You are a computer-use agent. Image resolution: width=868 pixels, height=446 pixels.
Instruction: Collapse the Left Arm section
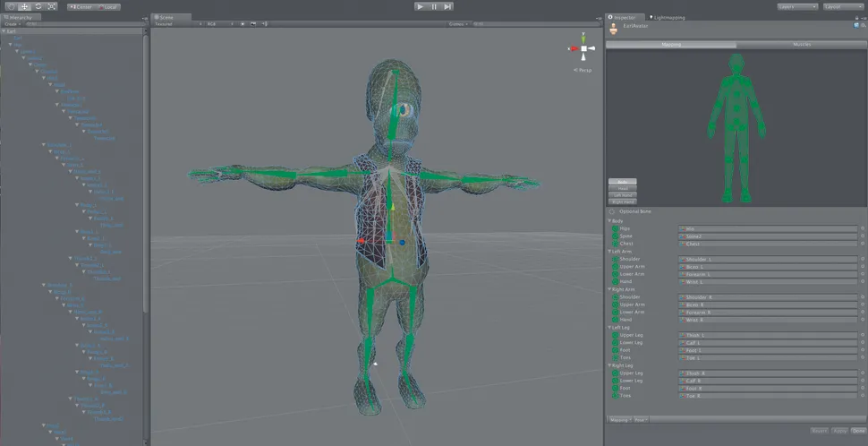point(609,252)
